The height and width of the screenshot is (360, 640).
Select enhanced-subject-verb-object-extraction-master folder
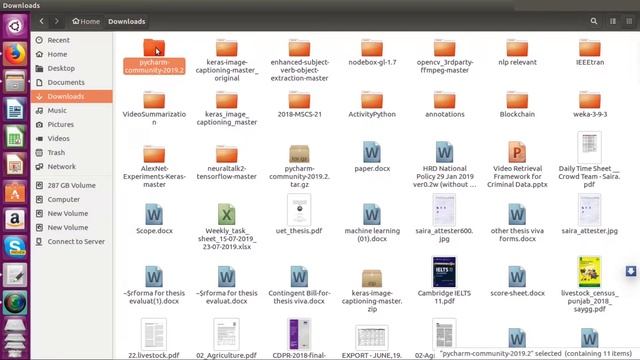pos(300,60)
